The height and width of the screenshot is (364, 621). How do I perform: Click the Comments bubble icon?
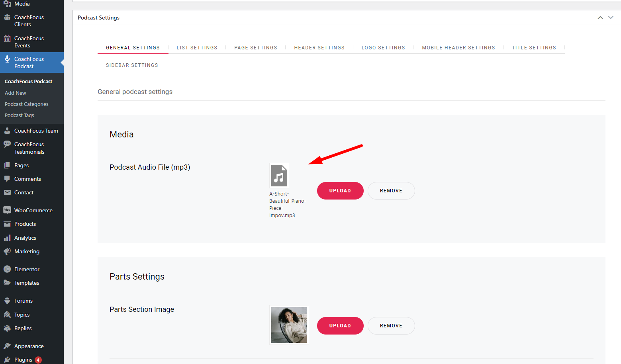(x=7, y=179)
